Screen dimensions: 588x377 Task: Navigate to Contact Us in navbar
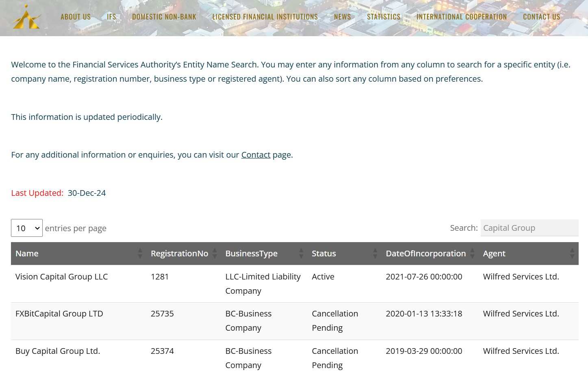541,17
